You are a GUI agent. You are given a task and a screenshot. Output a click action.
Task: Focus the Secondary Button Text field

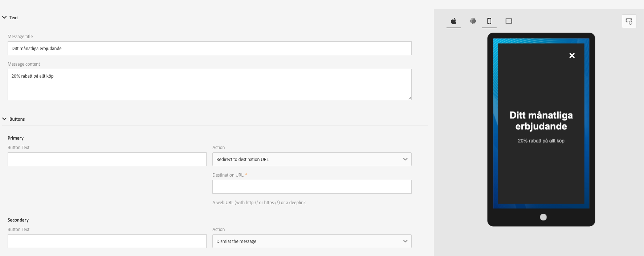click(x=107, y=241)
